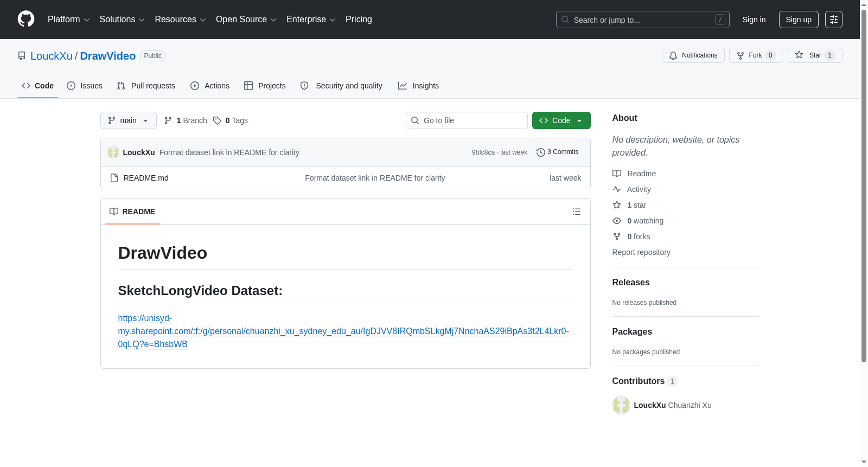View 1 Branch link
This screenshot has height=467, width=868.
(x=186, y=120)
